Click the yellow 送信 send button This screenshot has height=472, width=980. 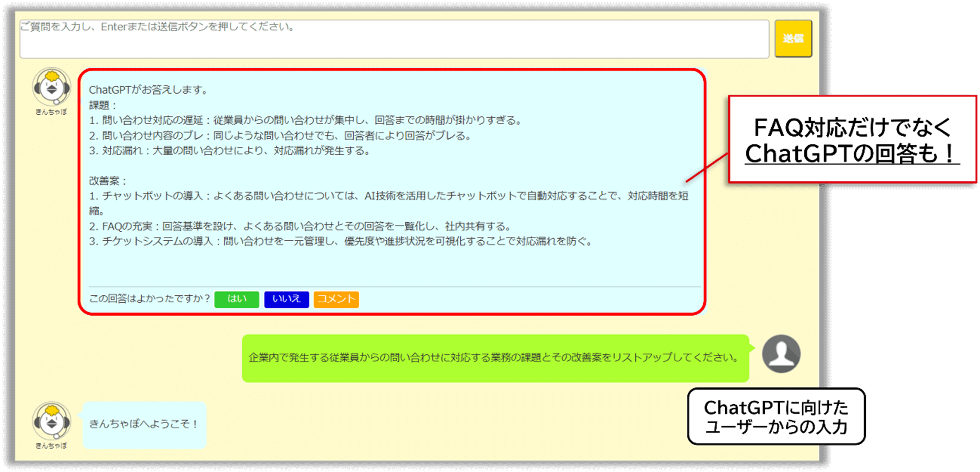[793, 38]
